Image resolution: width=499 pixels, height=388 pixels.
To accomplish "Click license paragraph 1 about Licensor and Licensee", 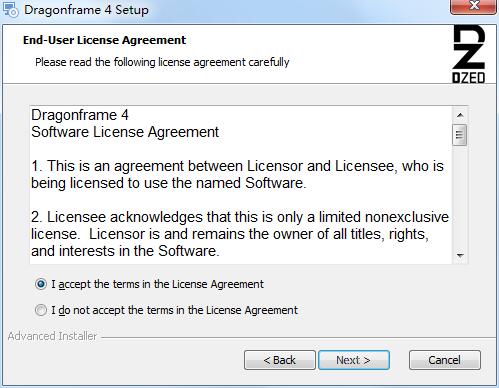I will coord(237,175).
